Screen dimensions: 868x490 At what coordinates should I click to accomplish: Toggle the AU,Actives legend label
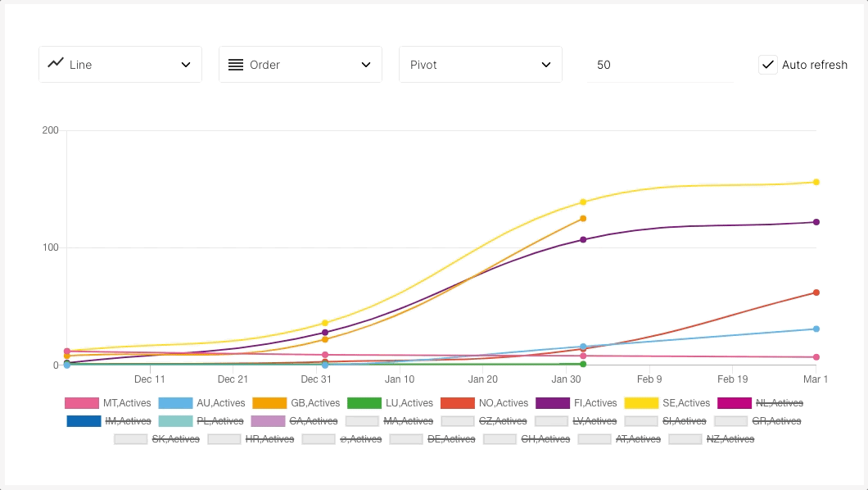[x=220, y=403]
